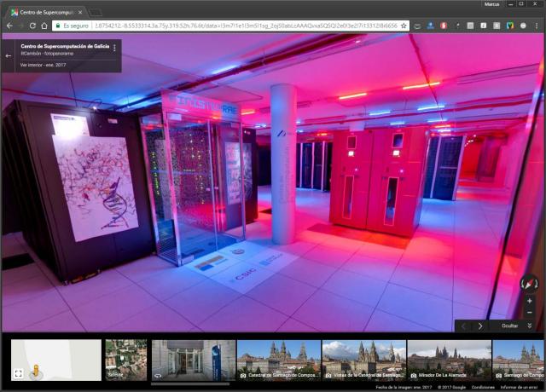Click the compass to reset the view
Viewport: 546px width, 392px height.
[x=529, y=284]
